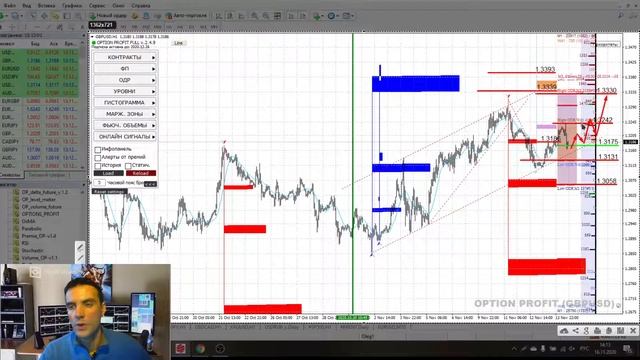Toggle the auto scroll chart icon

click(291, 16)
